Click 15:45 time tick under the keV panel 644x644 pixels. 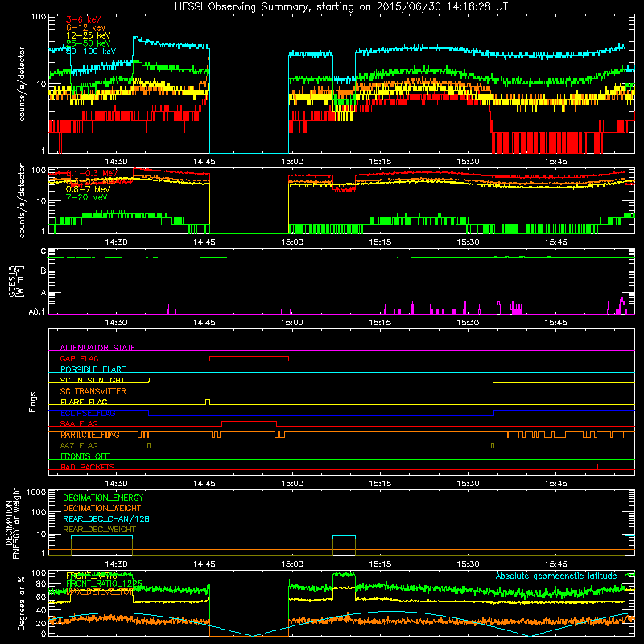click(555, 162)
